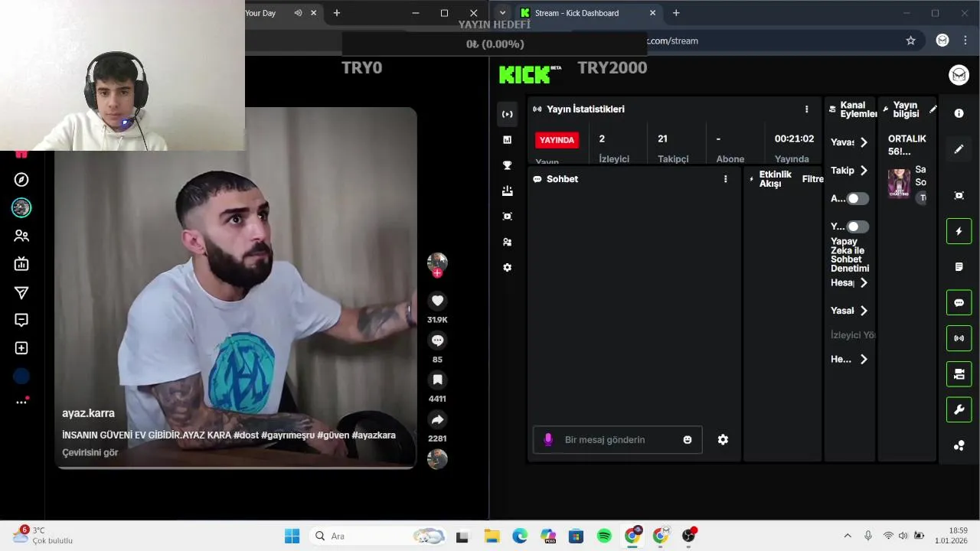This screenshot has height=551, width=980.
Task: Follow creator with red plus badge
Action: [x=437, y=273]
